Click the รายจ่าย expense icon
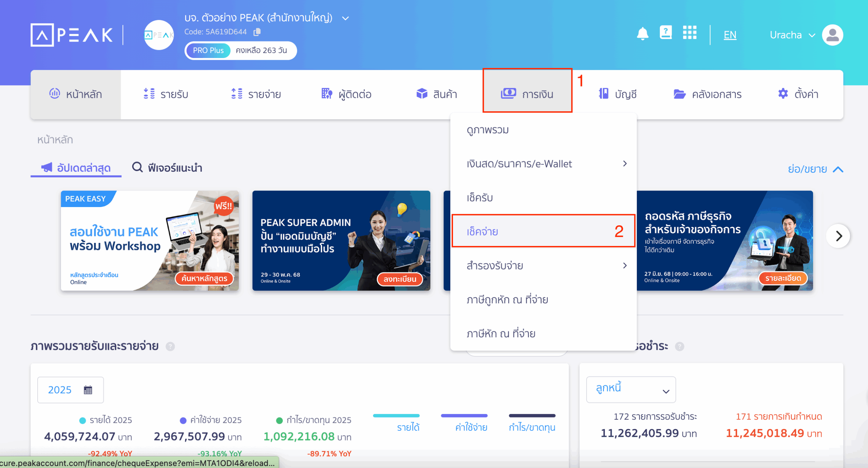This screenshot has width=868, height=468. pyautogui.click(x=237, y=93)
